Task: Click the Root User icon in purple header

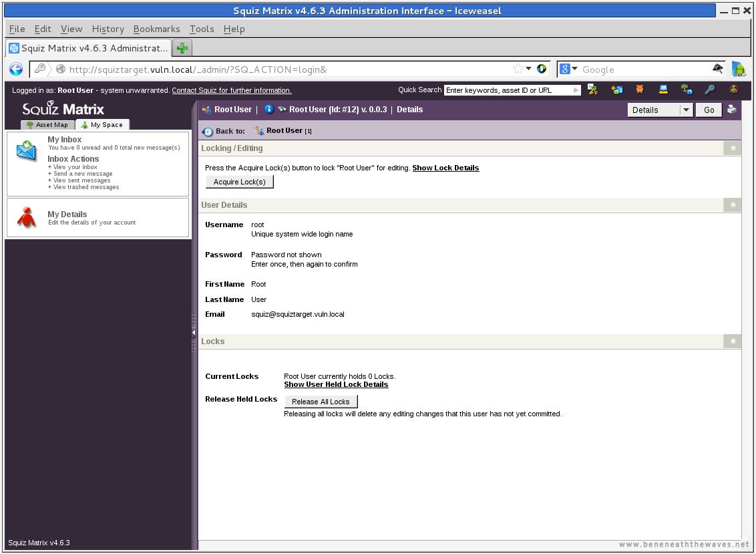Action: (x=207, y=110)
